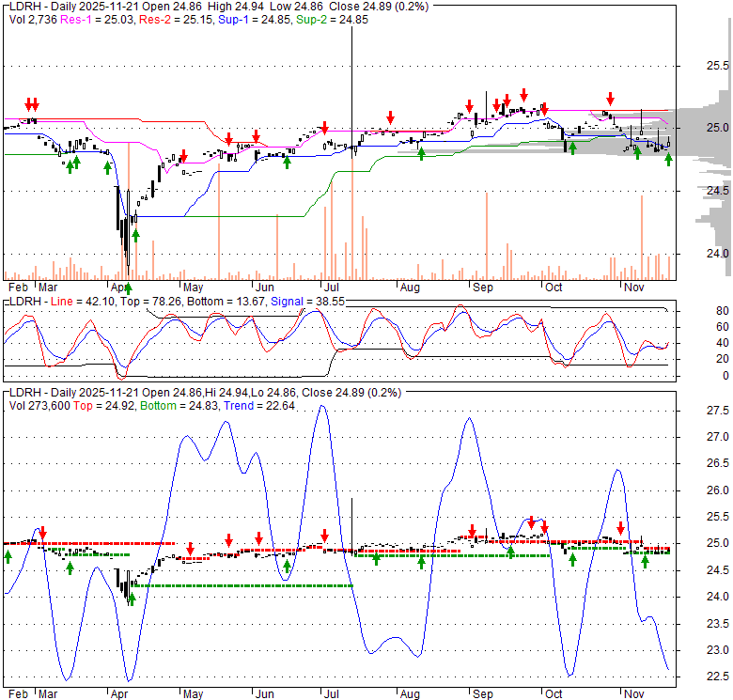733x700 pixels.
Task: Click the 80 level on oscillator axis
Action: 696,310
